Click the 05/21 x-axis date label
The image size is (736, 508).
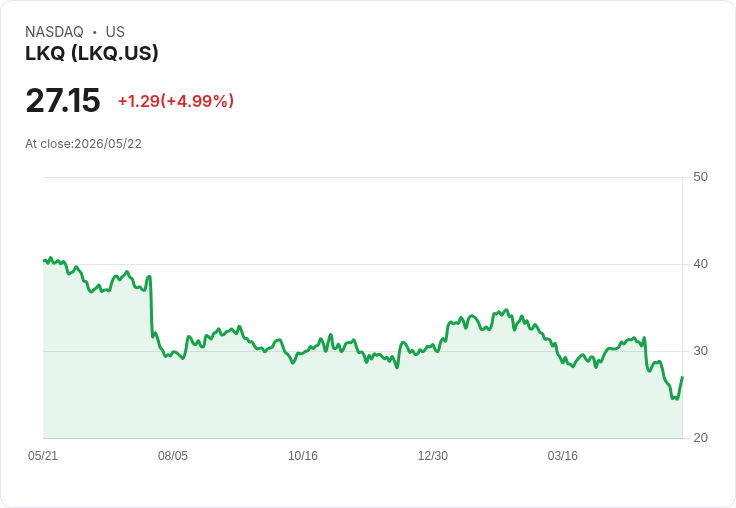(x=43, y=455)
